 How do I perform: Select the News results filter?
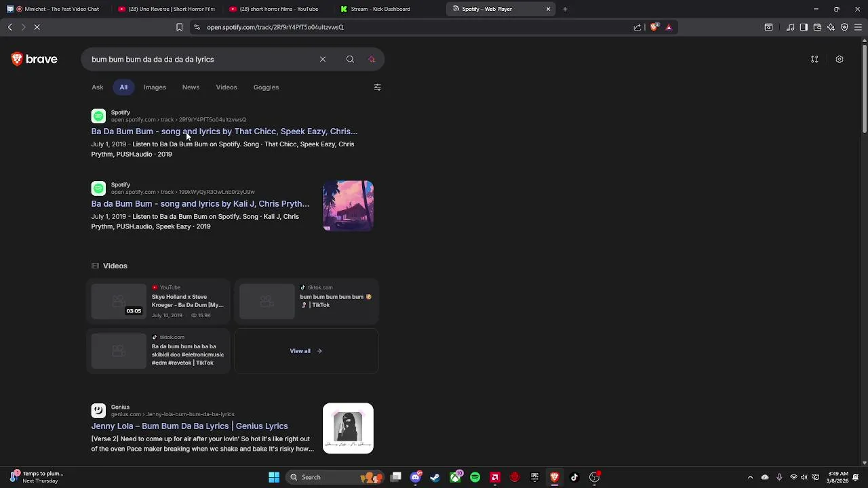[191, 87]
